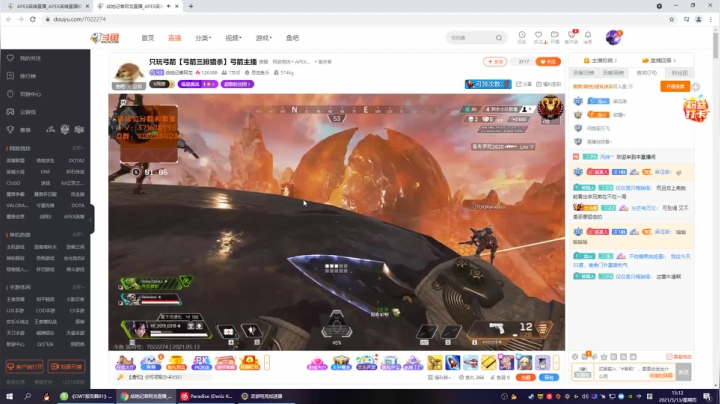
Task: Open the 鱼吧 community tab
Action: (x=292, y=38)
